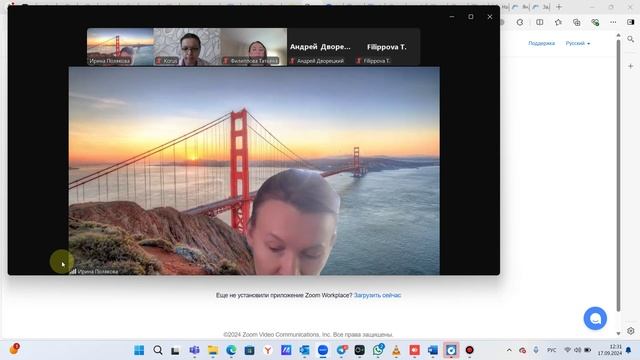Open the volume control in the system tray
Screen dimensions: 640x360
(x=578, y=350)
